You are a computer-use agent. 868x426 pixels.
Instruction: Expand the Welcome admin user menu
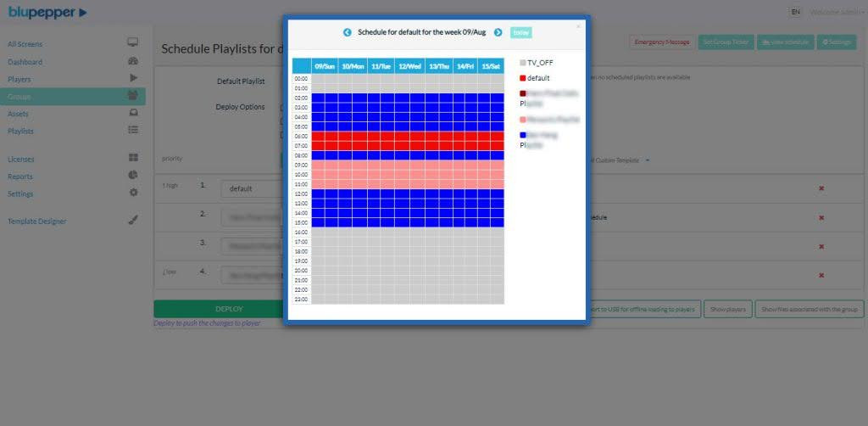[x=837, y=12]
